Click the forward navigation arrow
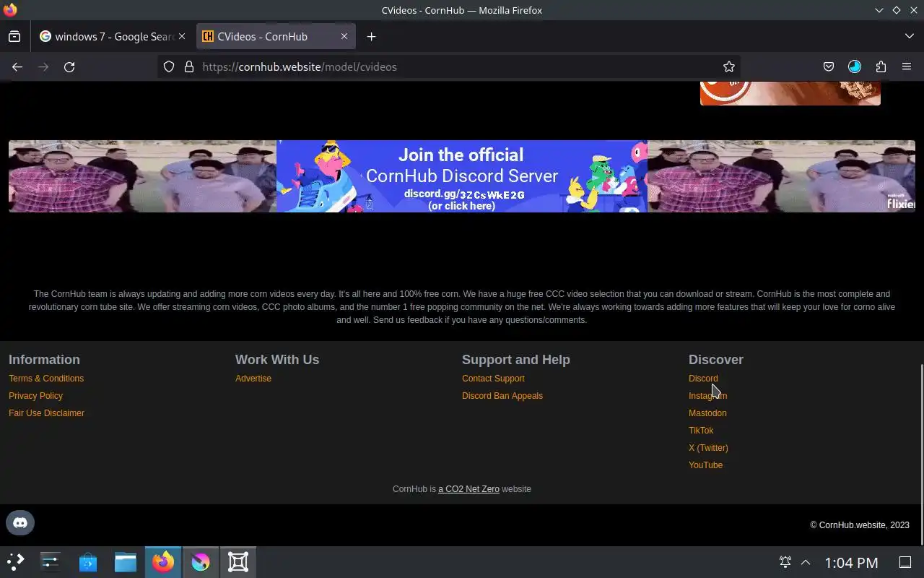 coord(43,66)
